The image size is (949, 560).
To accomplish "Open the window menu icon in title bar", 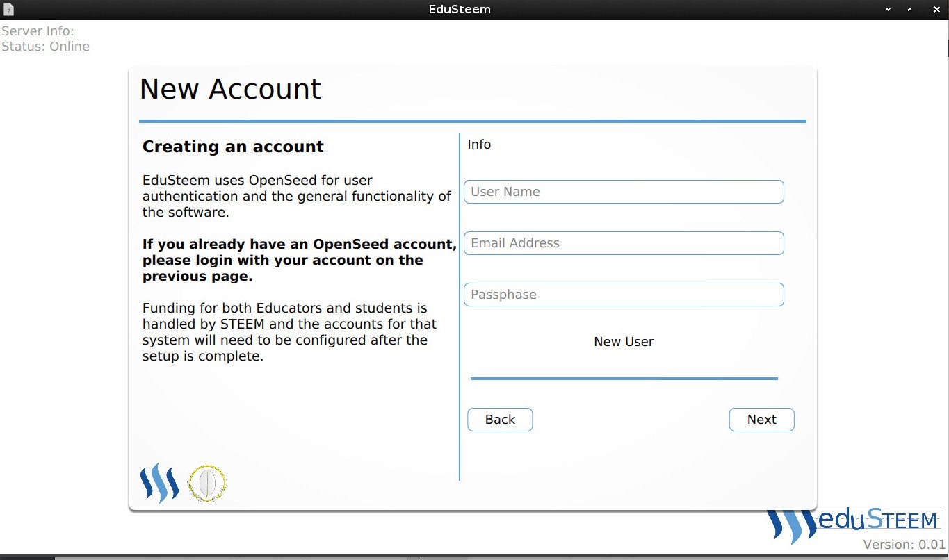I will click(x=8, y=10).
